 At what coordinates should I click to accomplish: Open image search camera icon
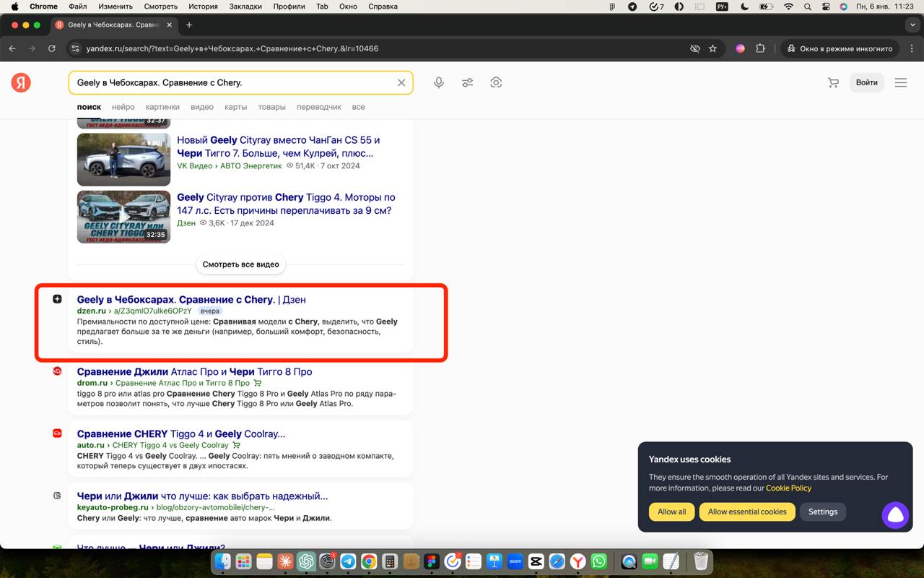pos(496,82)
